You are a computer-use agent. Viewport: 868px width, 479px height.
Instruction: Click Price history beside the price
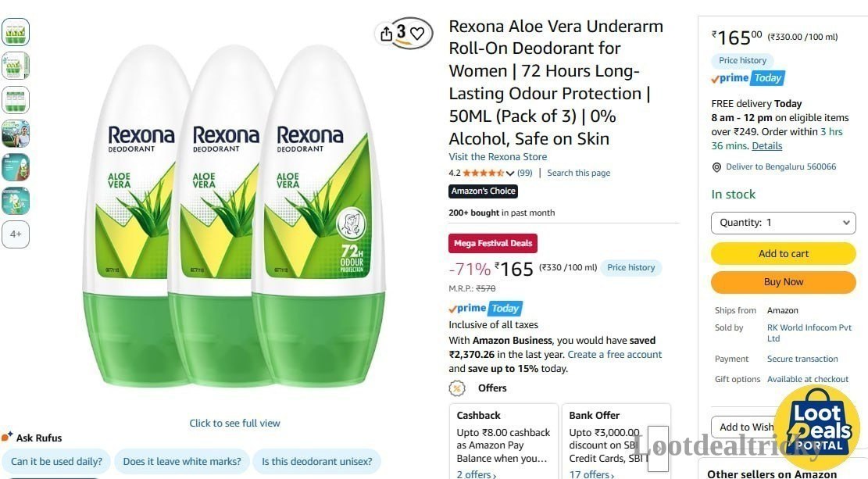pos(630,267)
